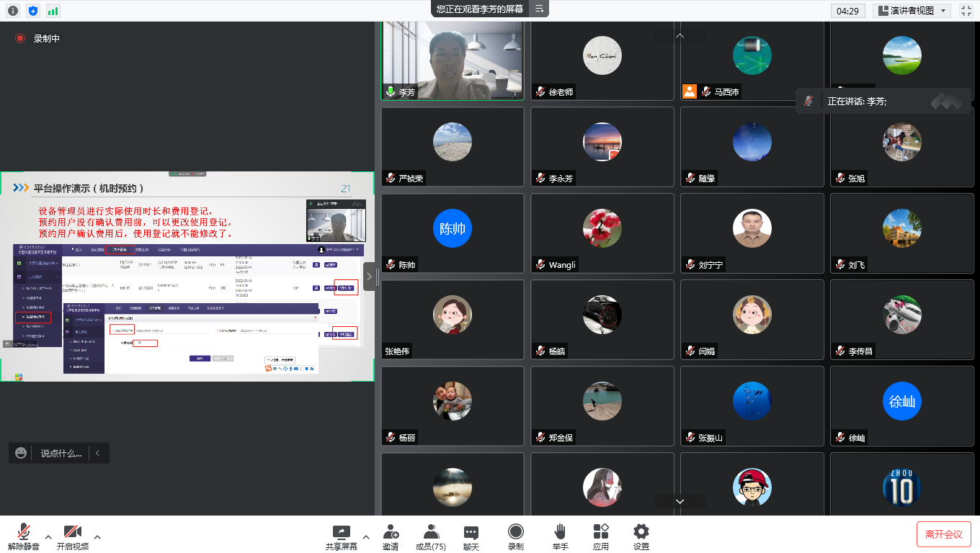The image size is (980, 553).
Task: Turn on camera with 开启视频
Action: click(72, 536)
